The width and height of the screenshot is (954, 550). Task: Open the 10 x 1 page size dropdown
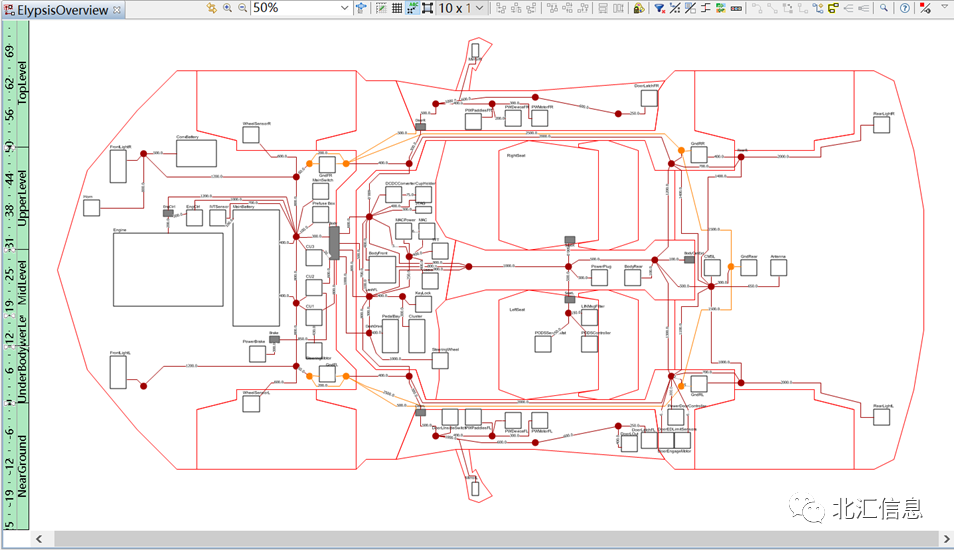(479, 8)
